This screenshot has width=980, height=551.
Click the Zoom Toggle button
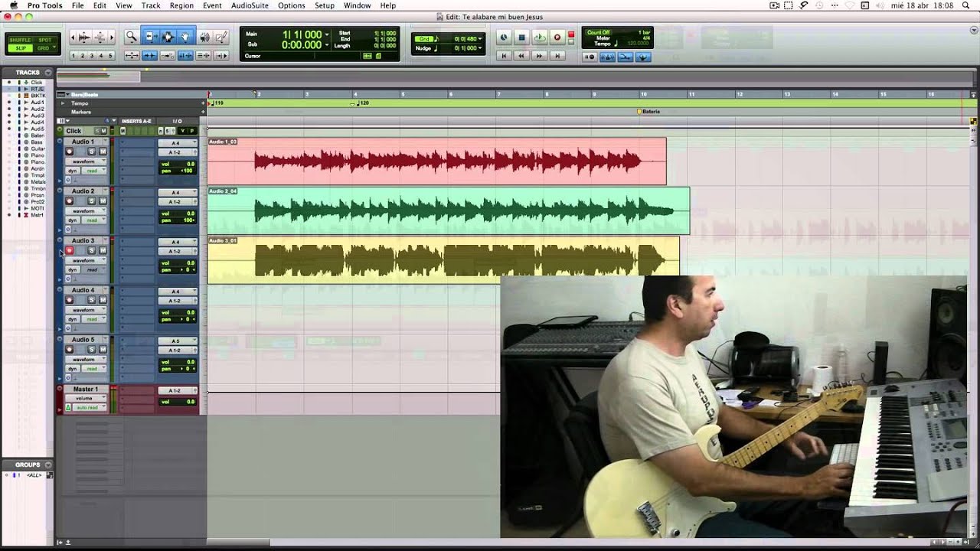pos(132,56)
